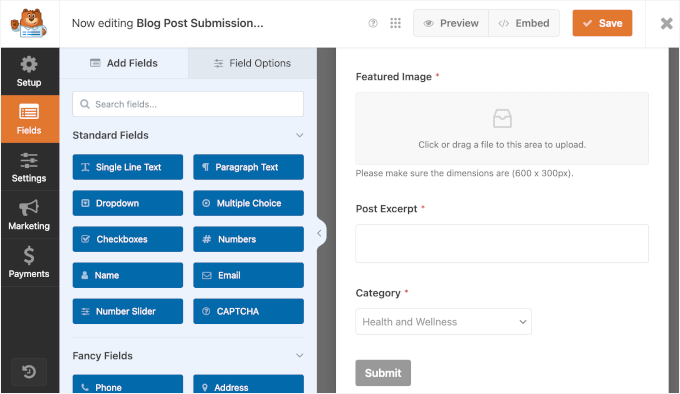
Task: Add a CAPTCHA field
Action: coord(248,311)
